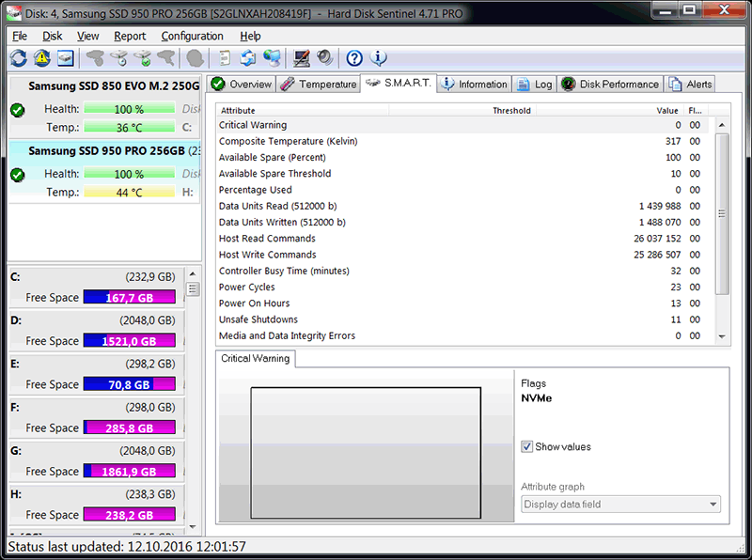Screen dimensions: 752x560
Task: Select the Data Units Written row
Action: click(x=462, y=223)
